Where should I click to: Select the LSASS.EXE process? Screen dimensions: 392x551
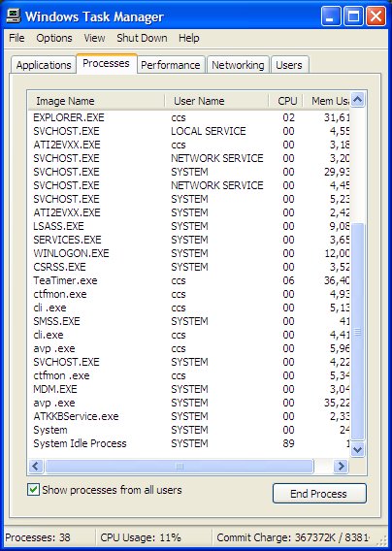click(x=189, y=226)
